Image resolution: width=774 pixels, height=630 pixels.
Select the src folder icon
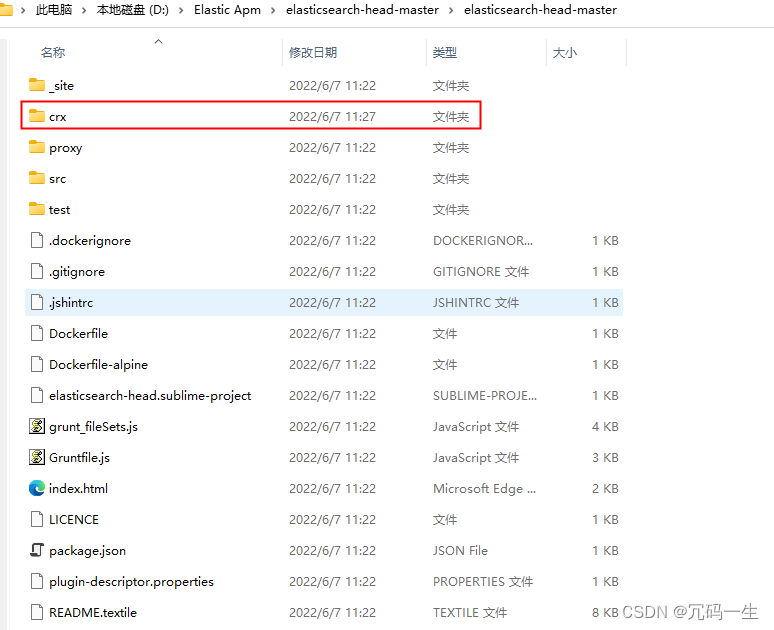point(37,178)
